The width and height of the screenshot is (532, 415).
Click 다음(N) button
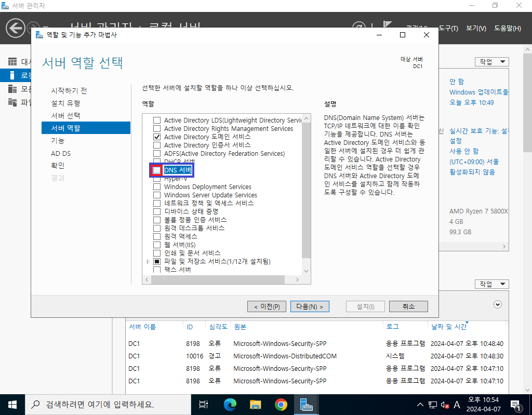[x=310, y=306]
